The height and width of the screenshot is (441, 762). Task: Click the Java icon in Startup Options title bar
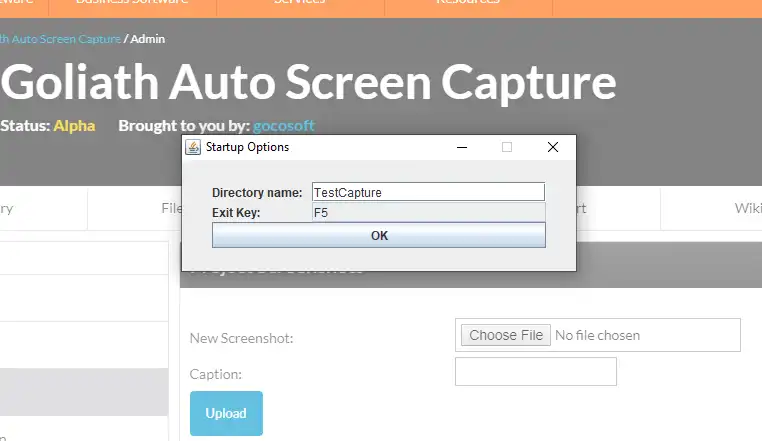point(194,147)
